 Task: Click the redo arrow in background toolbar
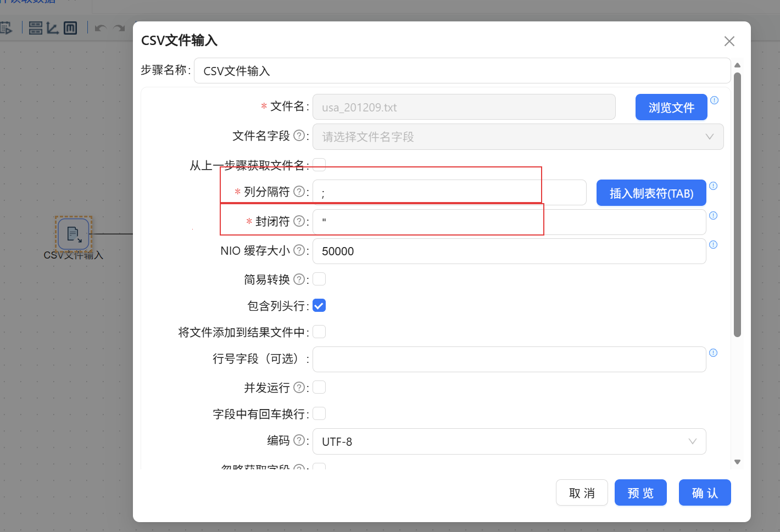(x=119, y=28)
